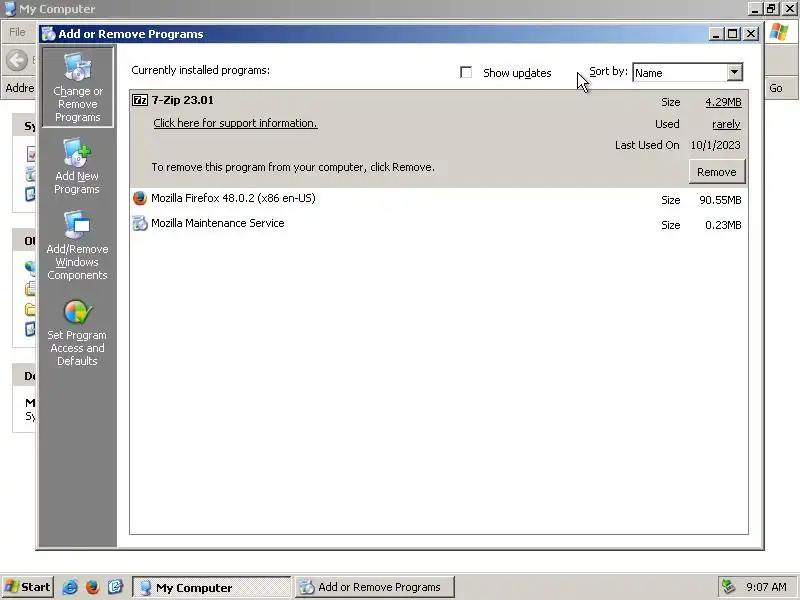Open File menu in My Computer window
The height and width of the screenshot is (600, 800).
(17, 32)
